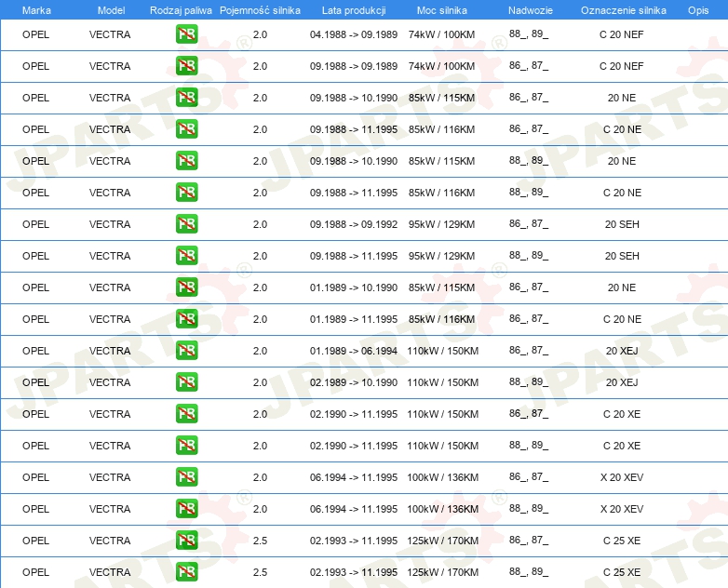Click fuel icon in 01.1989 -> 10.1990 row

[186, 287]
